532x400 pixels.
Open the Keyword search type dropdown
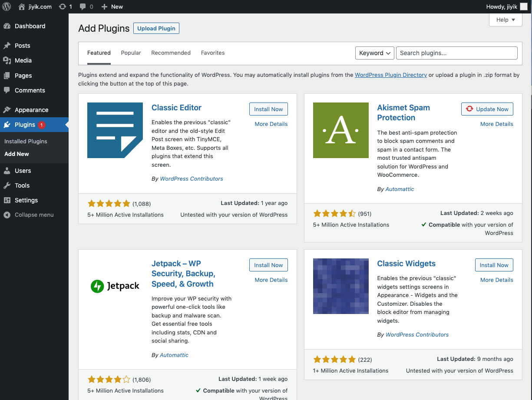pos(375,53)
